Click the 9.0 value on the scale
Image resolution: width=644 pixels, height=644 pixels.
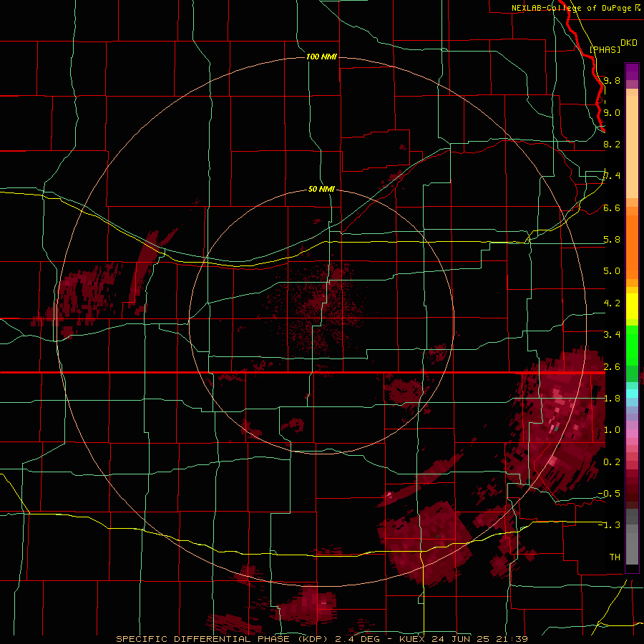pyautogui.click(x=612, y=112)
